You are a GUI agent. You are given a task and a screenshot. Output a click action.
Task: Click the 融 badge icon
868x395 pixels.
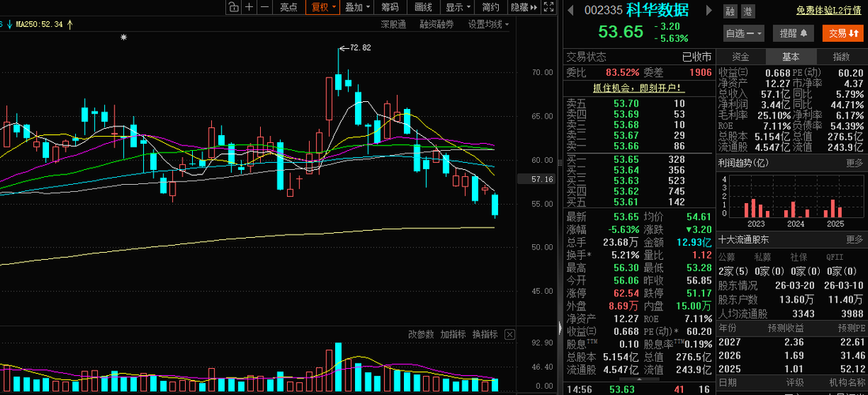point(730,12)
